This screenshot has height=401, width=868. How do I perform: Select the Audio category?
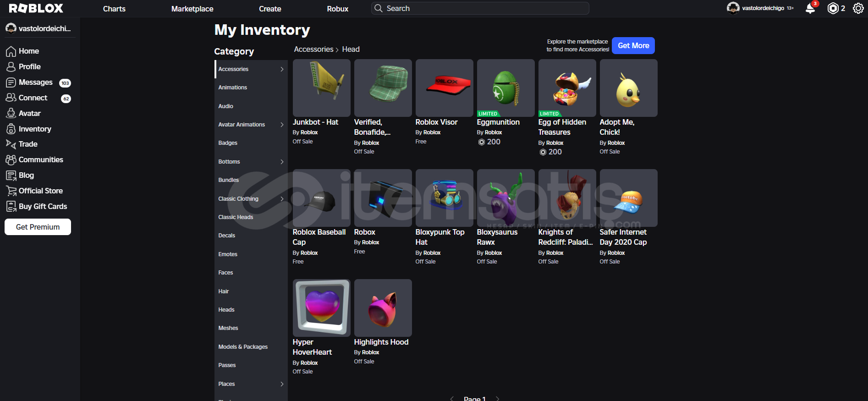[251, 106]
